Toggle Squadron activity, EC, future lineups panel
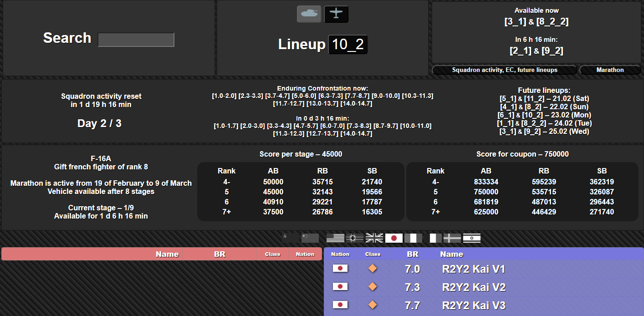 (504, 70)
